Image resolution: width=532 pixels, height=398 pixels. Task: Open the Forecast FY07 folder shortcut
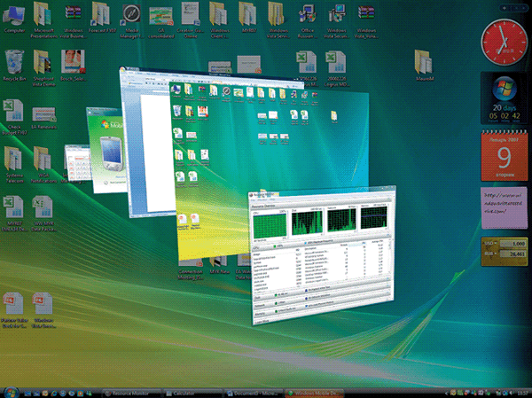(102, 18)
